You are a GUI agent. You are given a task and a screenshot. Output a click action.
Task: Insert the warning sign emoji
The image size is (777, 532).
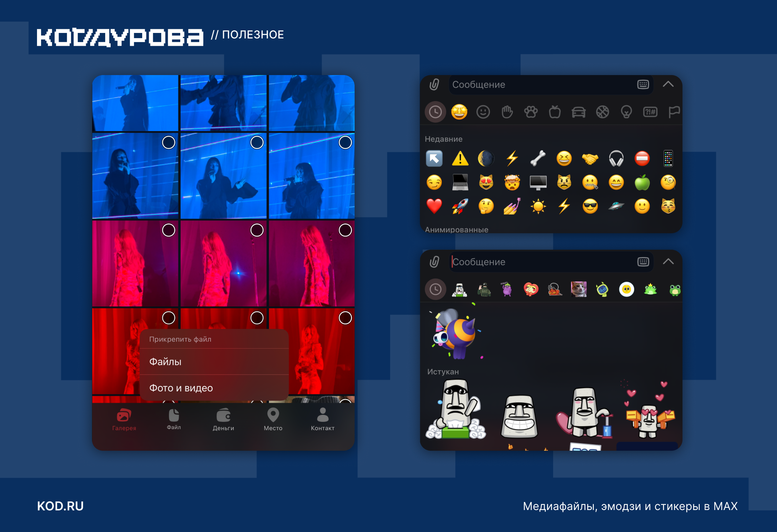click(460, 159)
